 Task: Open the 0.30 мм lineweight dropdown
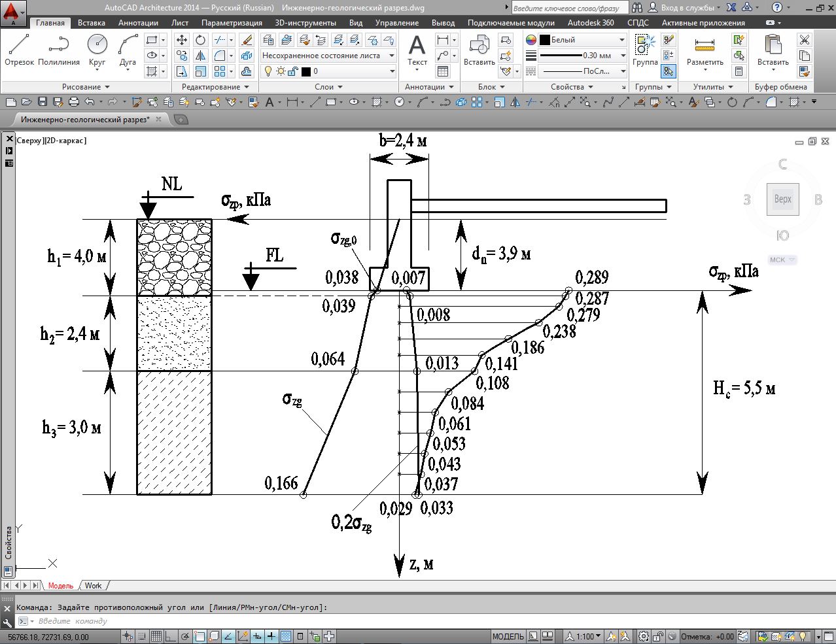click(621, 56)
